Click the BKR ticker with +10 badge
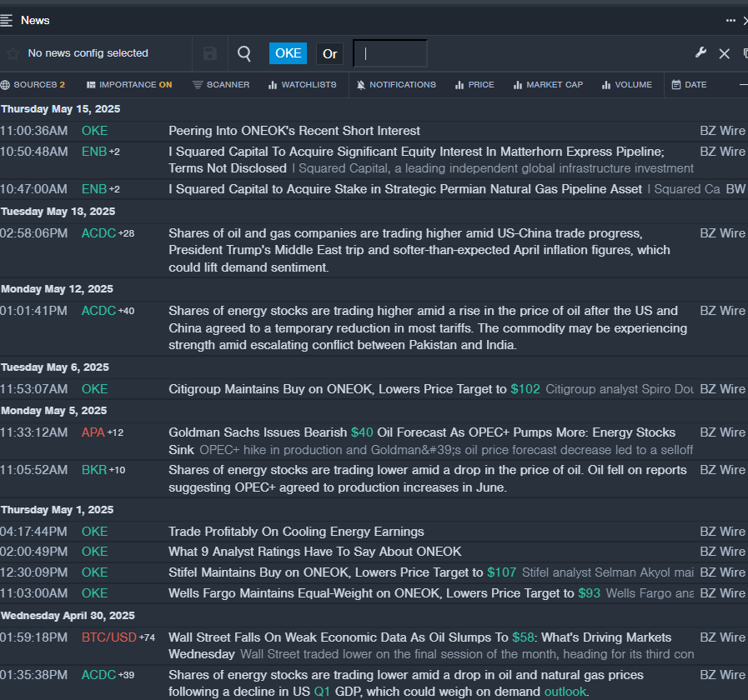Viewport: 748px width, 700px height. pos(94,470)
